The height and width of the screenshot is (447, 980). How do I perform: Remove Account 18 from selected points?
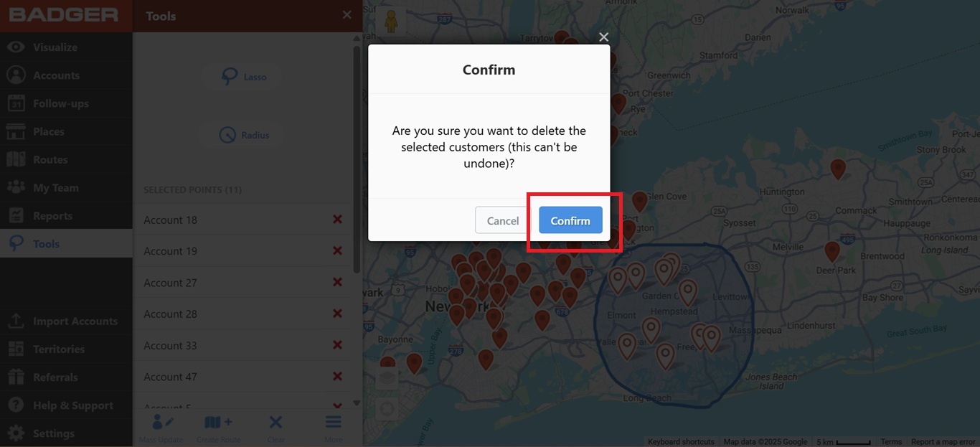(x=337, y=220)
